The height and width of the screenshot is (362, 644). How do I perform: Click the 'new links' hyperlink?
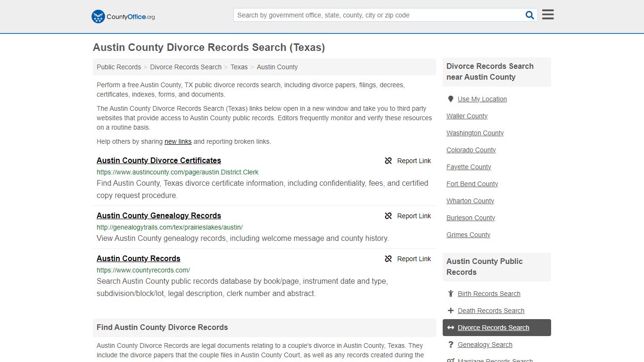coord(178,141)
